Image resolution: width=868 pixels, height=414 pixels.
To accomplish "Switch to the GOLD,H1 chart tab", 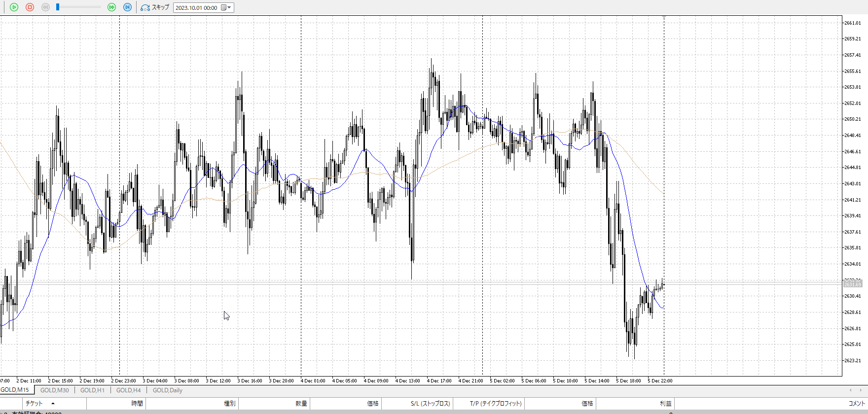I will [92, 390].
